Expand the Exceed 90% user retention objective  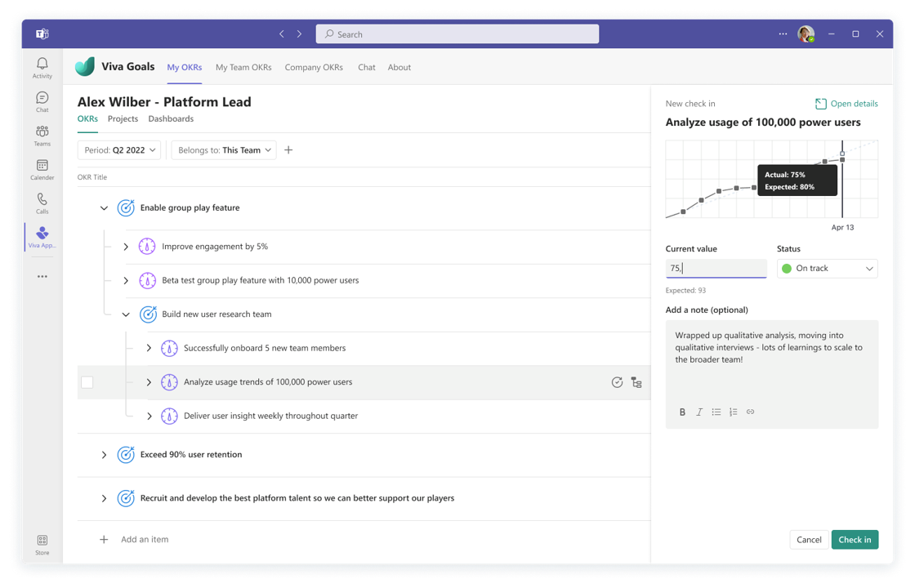tap(104, 455)
